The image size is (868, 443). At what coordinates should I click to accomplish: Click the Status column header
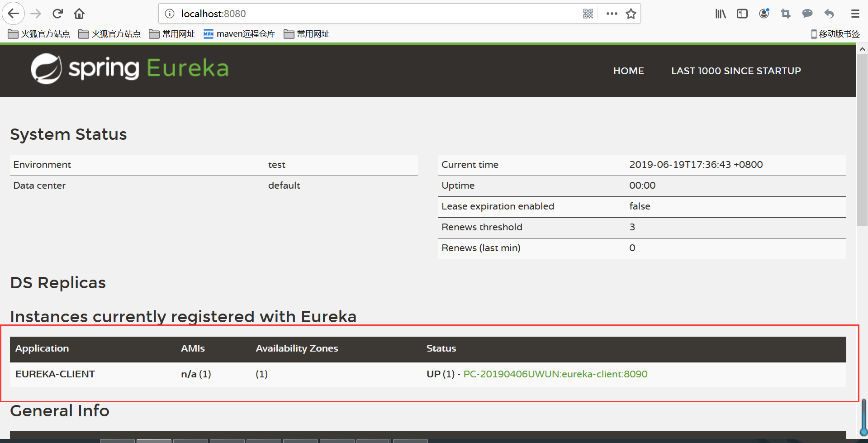tap(441, 348)
